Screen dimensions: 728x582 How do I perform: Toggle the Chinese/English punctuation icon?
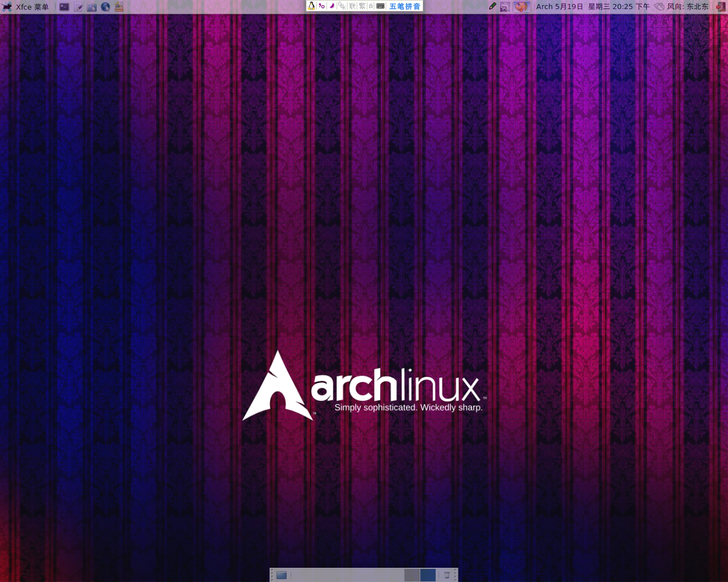[321, 6]
